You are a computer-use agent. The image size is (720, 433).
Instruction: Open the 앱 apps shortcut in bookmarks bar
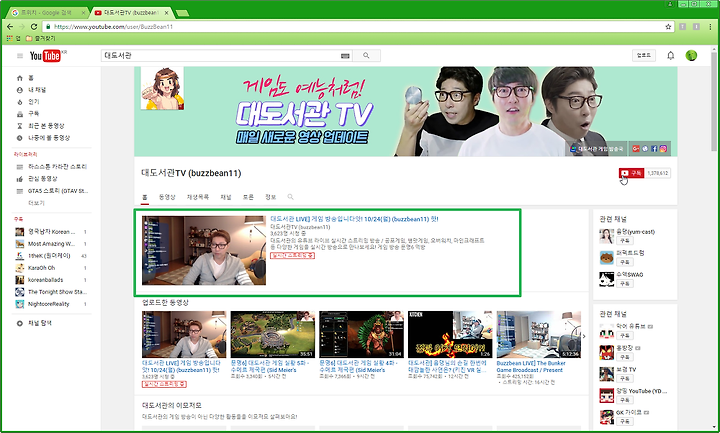click(x=13, y=39)
